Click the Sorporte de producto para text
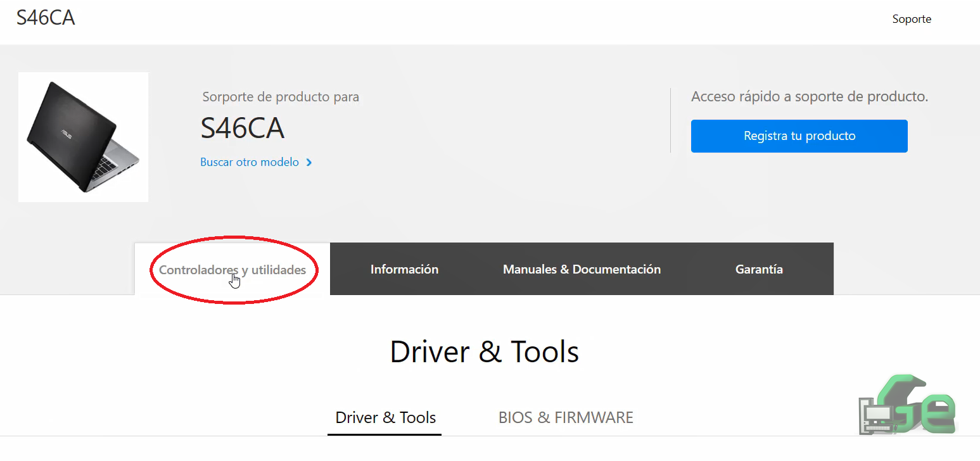The width and height of the screenshot is (980, 461). pyautogui.click(x=281, y=97)
